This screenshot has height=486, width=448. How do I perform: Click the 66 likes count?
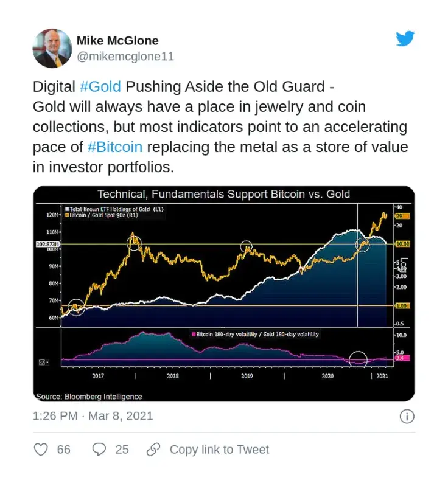click(64, 450)
